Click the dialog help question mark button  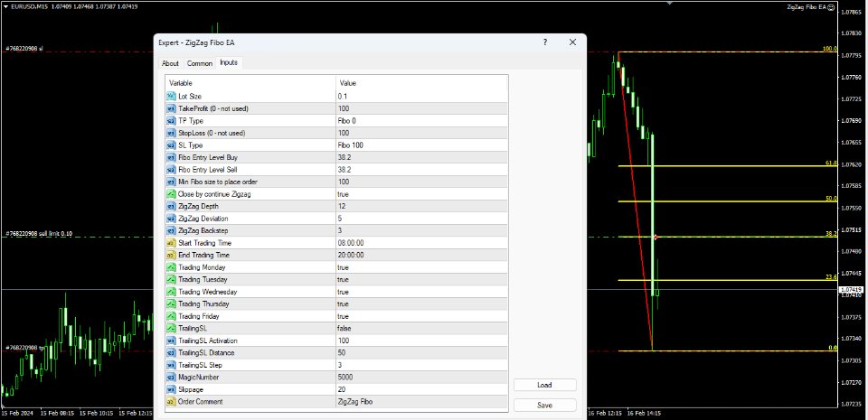[544, 42]
